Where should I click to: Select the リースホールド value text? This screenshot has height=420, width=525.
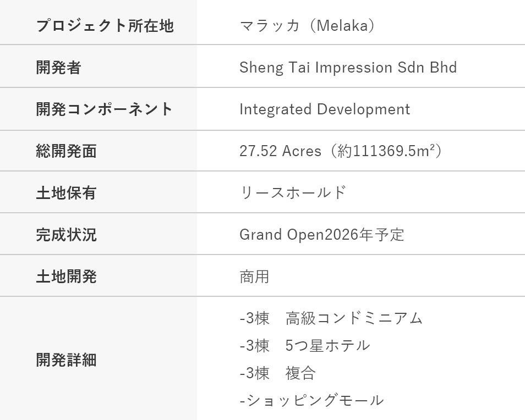[x=293, y=193]
